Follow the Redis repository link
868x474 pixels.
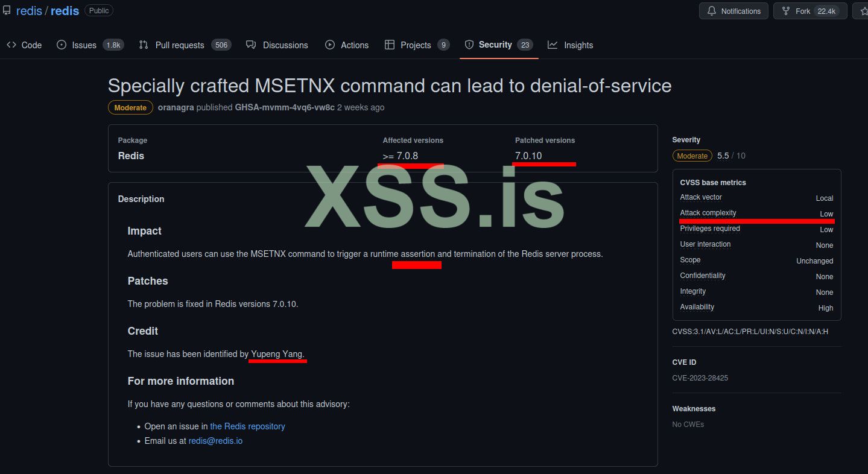click(x=247, y=426)
